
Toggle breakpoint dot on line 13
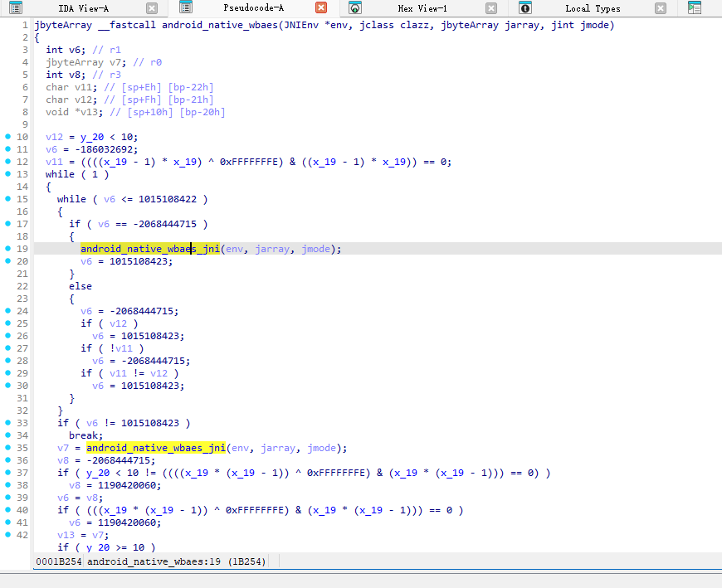point(7,174)
